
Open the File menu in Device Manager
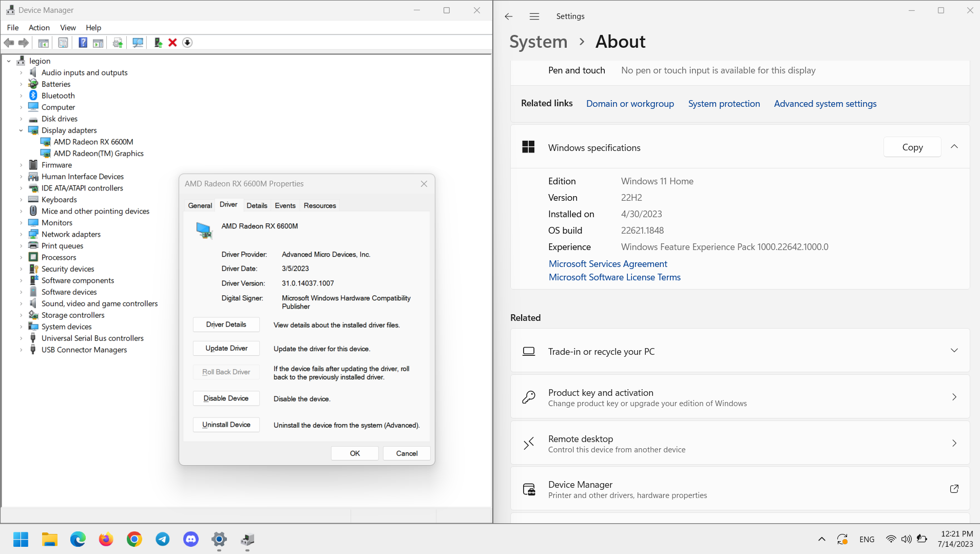[13, 28]
